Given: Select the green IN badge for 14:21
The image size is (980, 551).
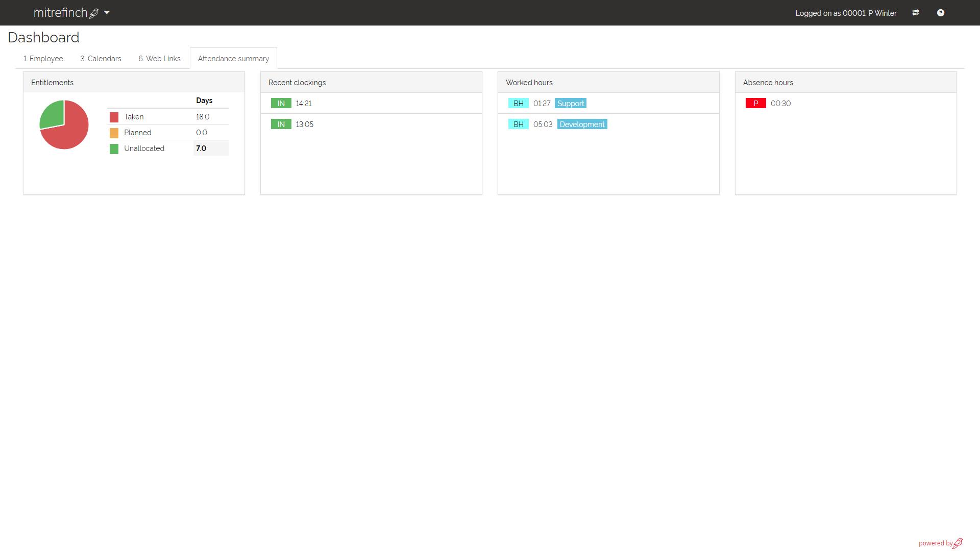Looking at the screenshot, I should (x=281, y=103).
